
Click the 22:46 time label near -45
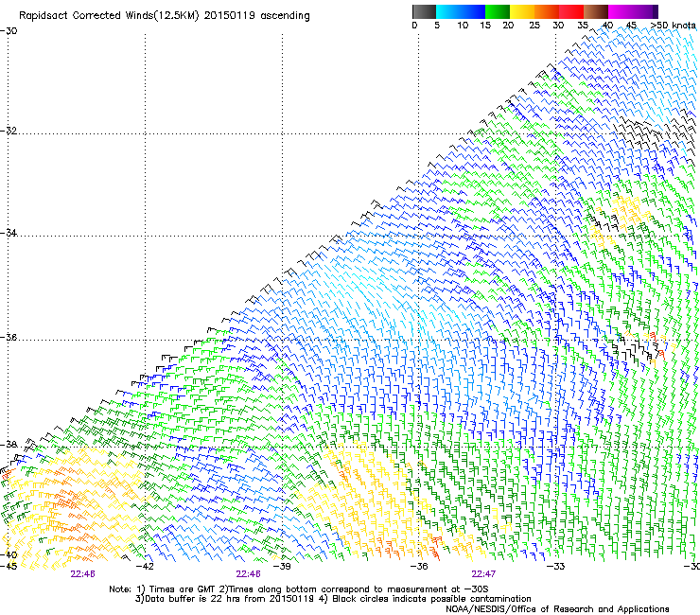pos(82,574)
